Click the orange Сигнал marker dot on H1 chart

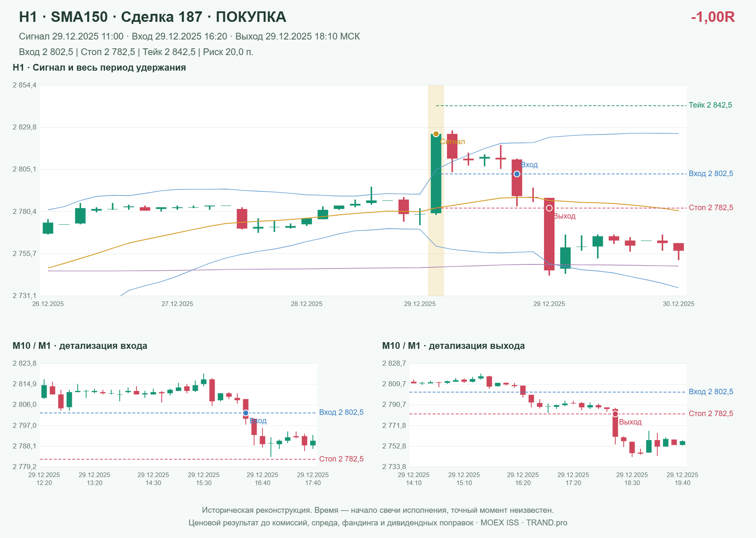coord(436,134)
